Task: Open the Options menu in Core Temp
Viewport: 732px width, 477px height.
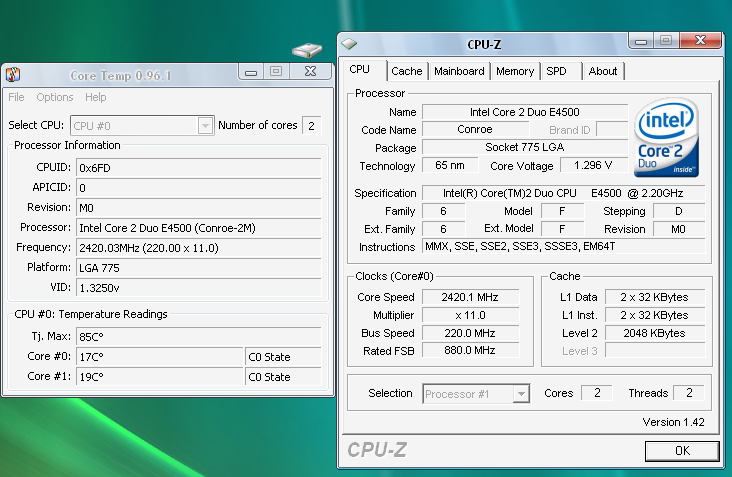Action: 55,97
